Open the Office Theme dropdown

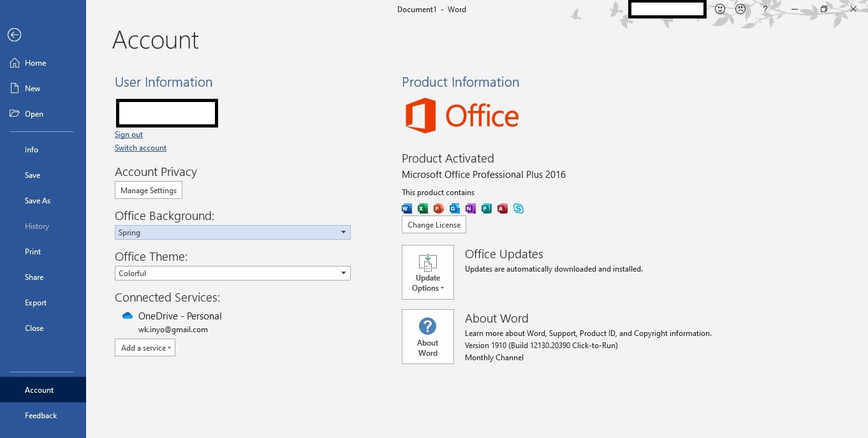[x=233, y=274]
